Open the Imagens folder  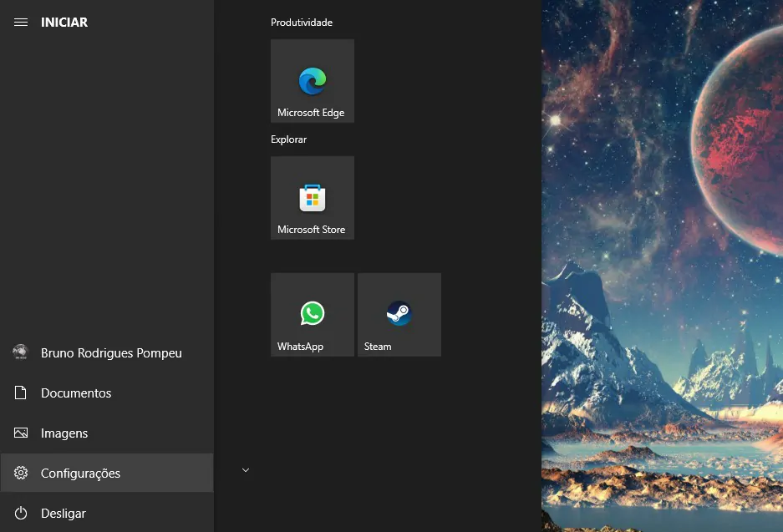107,433
